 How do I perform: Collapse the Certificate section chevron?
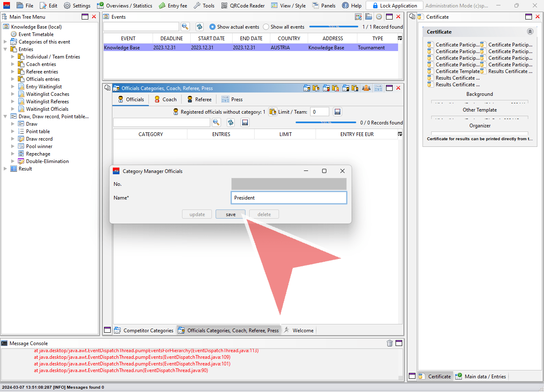tap(530, 32)
